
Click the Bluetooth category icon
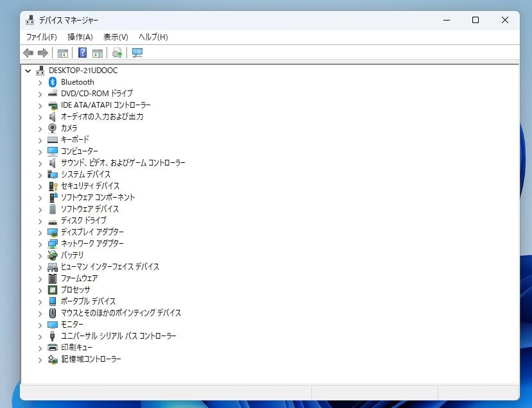(52, 82)
